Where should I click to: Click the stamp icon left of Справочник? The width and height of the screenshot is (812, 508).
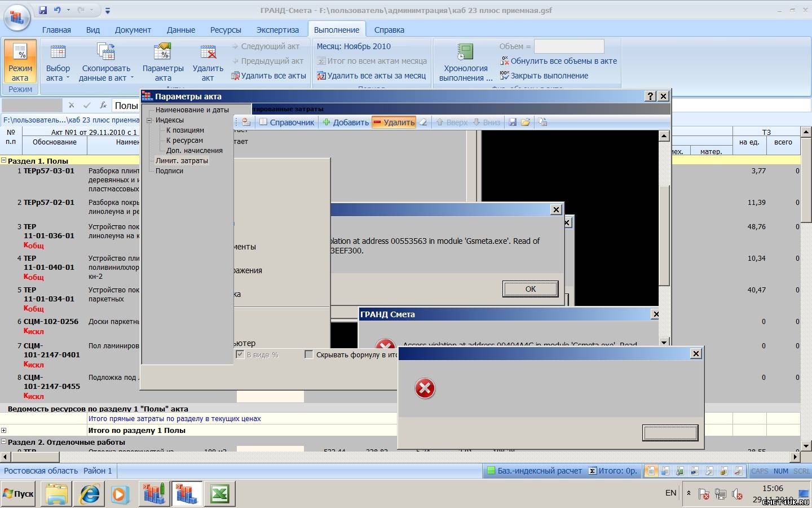[x=246, y=122]
